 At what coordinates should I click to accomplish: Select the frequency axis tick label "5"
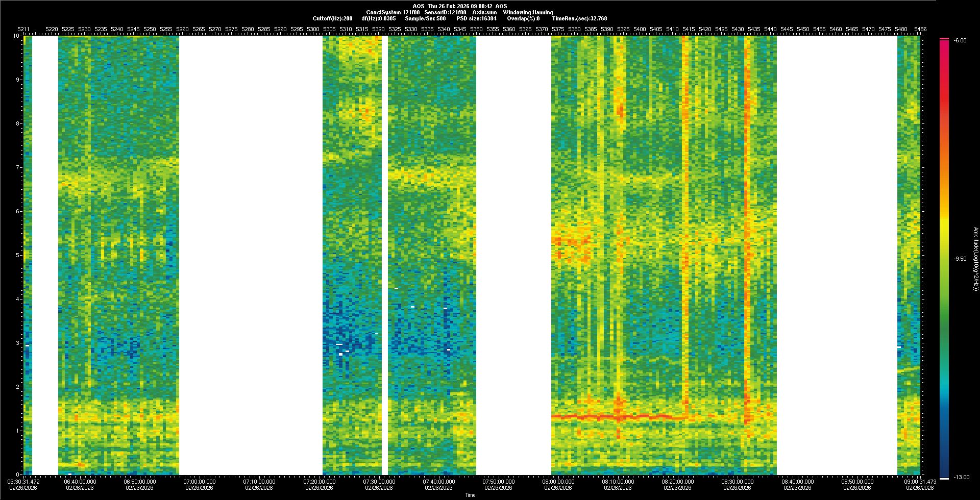pyautogui.click(x=18, y=255)
